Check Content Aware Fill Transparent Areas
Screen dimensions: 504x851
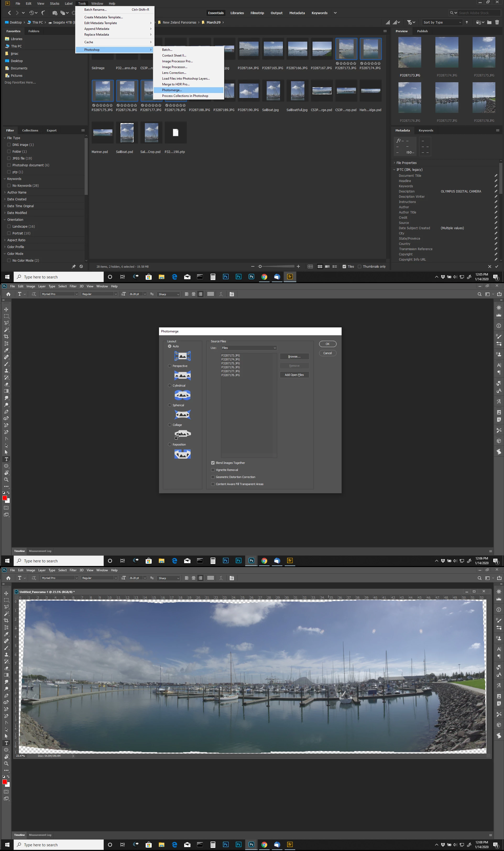point(213,484)
